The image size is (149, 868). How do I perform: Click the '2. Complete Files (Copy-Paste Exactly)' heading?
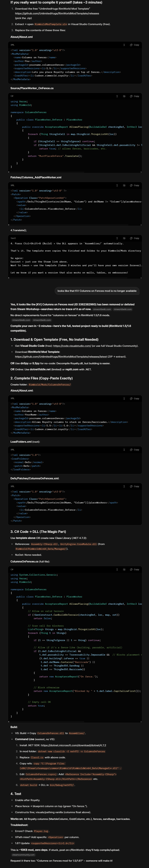tap(41, 378)
